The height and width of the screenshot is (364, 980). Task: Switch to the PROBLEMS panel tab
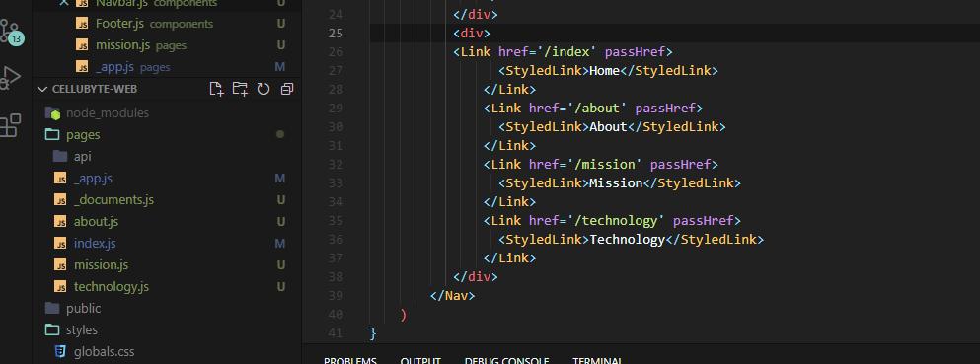(x=350, y=361)
